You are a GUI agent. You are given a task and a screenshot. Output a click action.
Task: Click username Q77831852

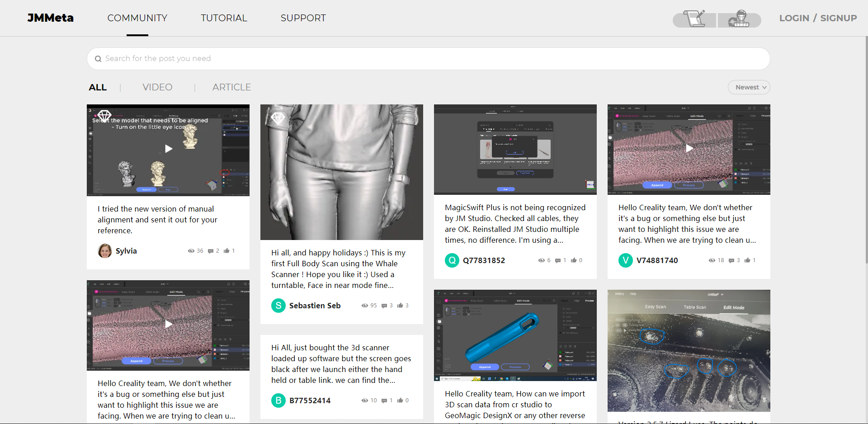pos(484,260)
